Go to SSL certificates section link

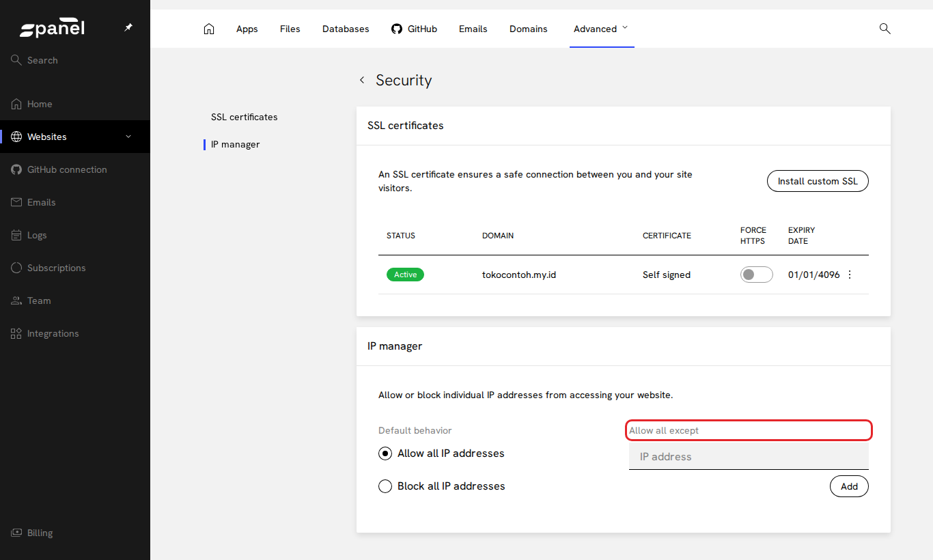click(x=245, y=117)
